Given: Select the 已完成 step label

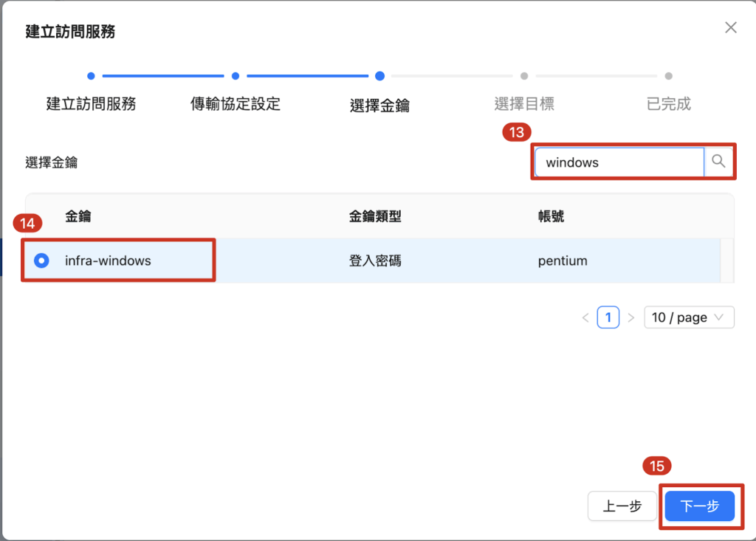Looking at the screenshot, I should 668,104.
